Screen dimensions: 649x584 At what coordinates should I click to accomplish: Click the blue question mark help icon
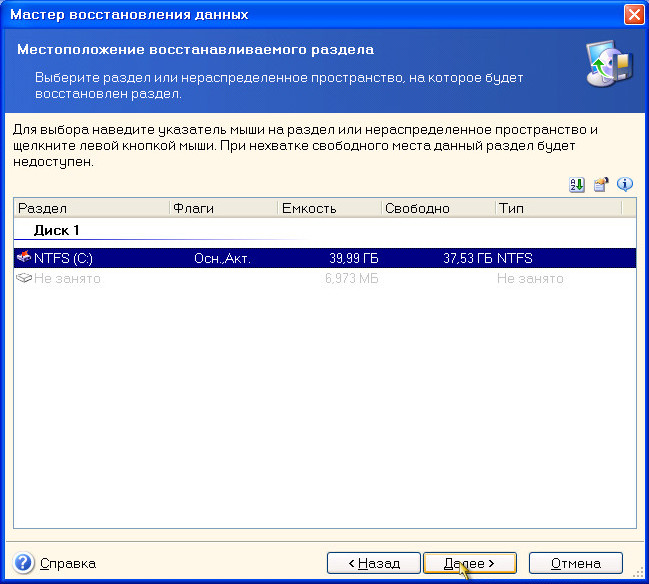tap(24, 563)
